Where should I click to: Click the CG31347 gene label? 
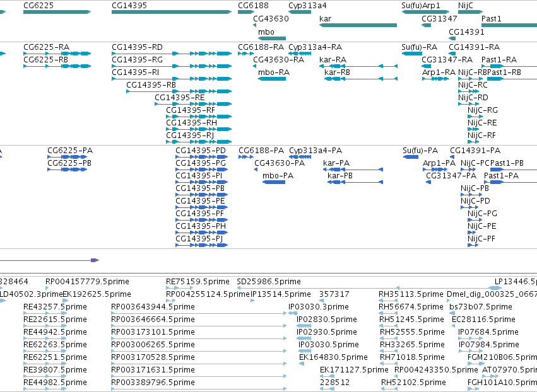(x=439, y=19)
